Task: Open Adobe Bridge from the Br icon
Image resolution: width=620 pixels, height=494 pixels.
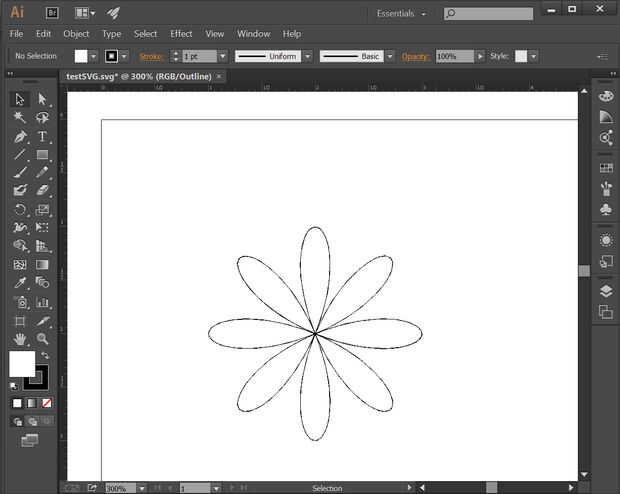Action: 52,13
